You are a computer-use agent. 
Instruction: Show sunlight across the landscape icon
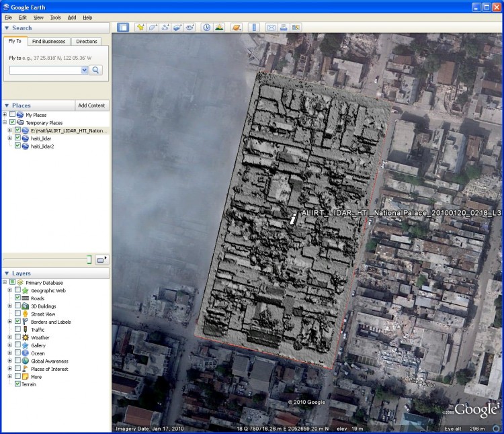(219, 28)
